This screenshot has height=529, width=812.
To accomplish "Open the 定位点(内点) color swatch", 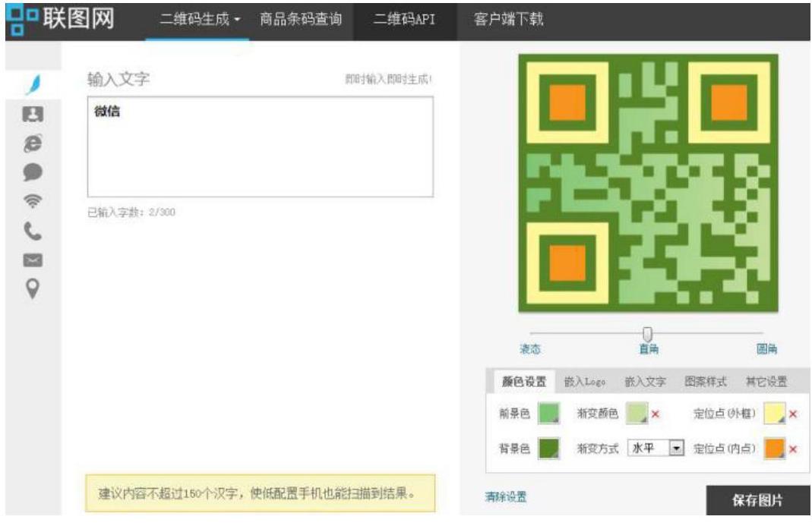I will (x=775, y=449).
